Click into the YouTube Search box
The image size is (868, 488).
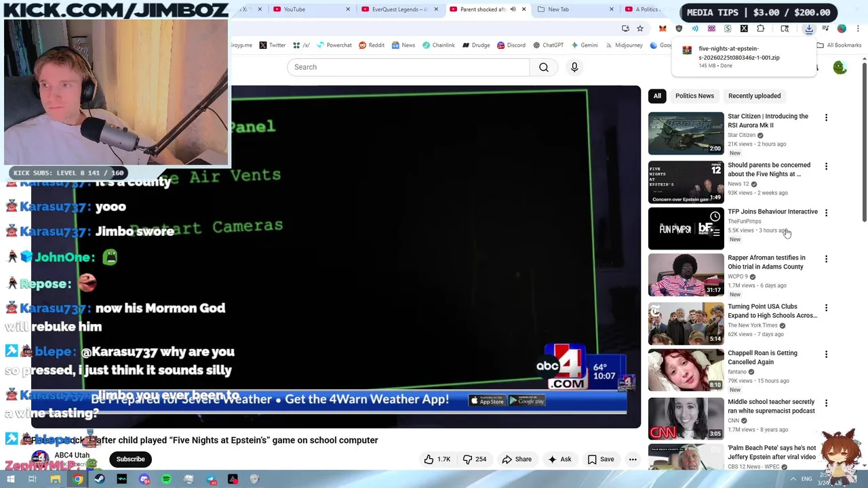(x=408, y=67)
